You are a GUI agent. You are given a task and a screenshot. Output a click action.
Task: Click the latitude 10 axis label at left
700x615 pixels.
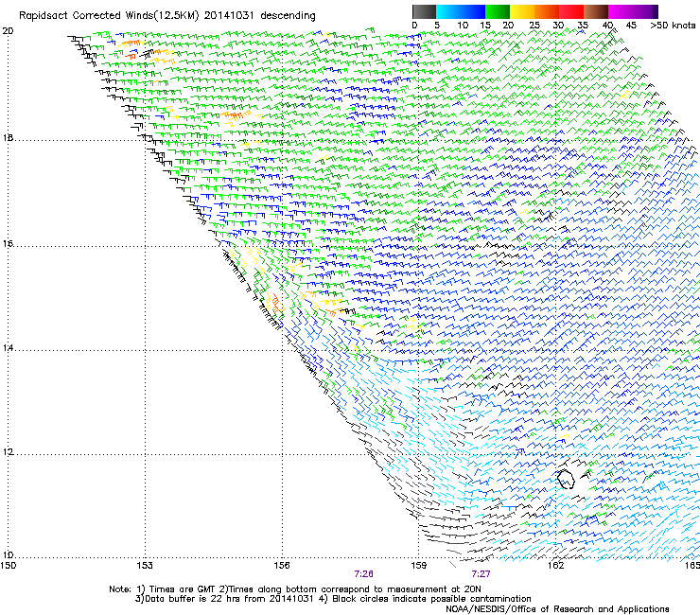[x=8, y=555]
